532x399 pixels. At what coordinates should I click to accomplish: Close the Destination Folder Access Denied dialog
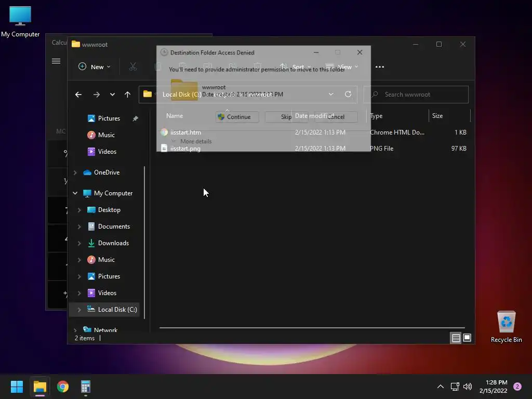(x=360, y=52)
